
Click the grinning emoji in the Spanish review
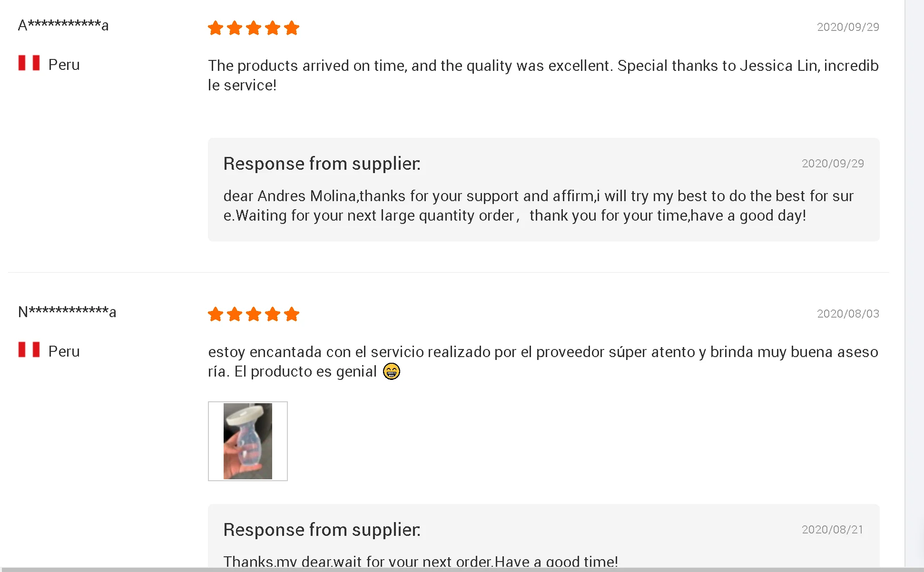tap(392, 371)
